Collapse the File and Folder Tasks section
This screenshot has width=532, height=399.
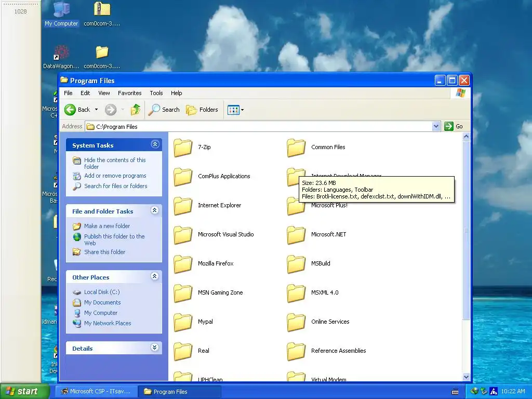tap(155, 210)
